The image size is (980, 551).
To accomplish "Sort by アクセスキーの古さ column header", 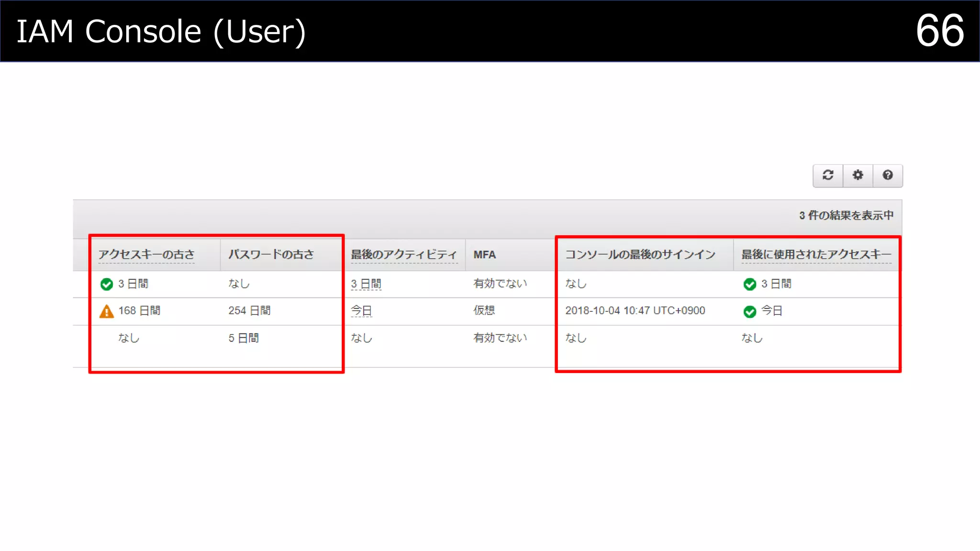I will (146, 254).
